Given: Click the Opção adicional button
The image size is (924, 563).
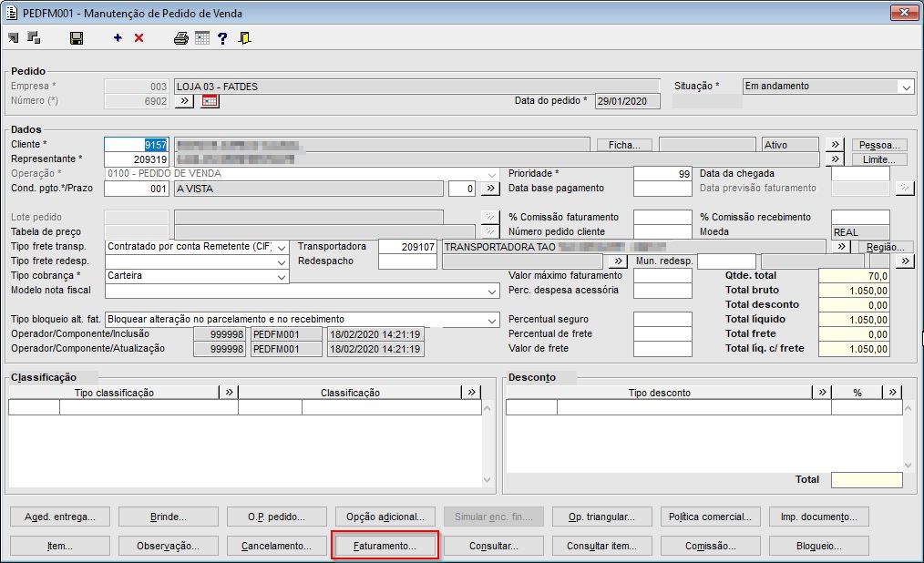Looking at the screenshot, I should 385,517.
